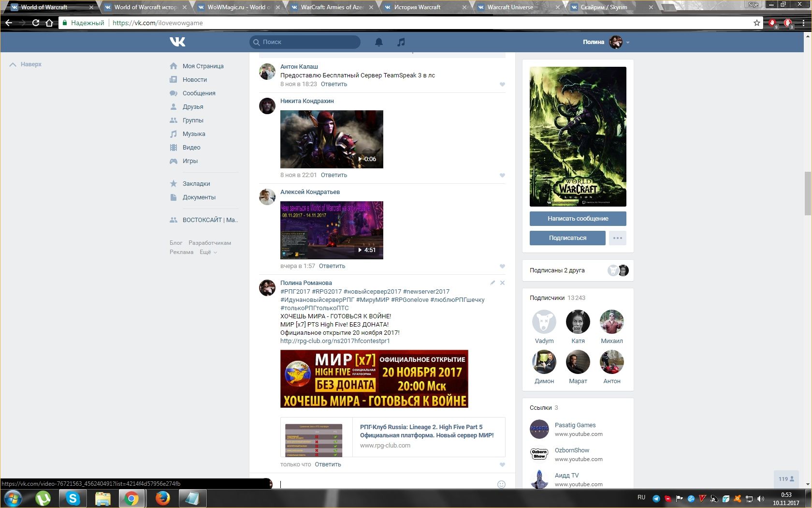The width and height of the screenshot is (812, 508).
Task: Play Алексей Кондратьев's 4:51 video
Action: pyautogui.click(x=332, y=230)
